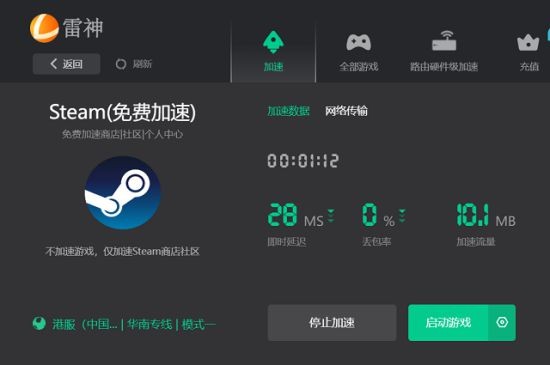Open the 全部游戏 gamepad tab
Image resolution: width=550 pixels, height=365 pixels.
tap(358, 52)
